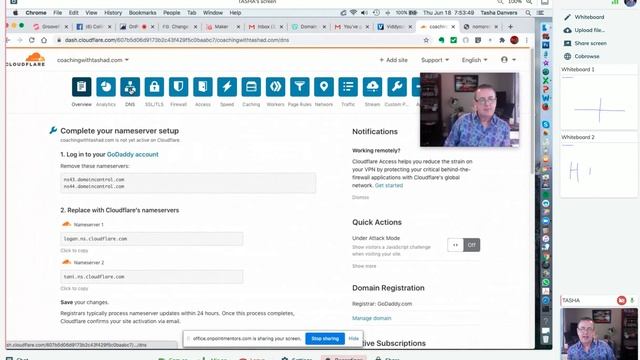Open Chrome three-dot menu
Image resolution: width=640 pixels, height=360 pixels.
(527, 40)
